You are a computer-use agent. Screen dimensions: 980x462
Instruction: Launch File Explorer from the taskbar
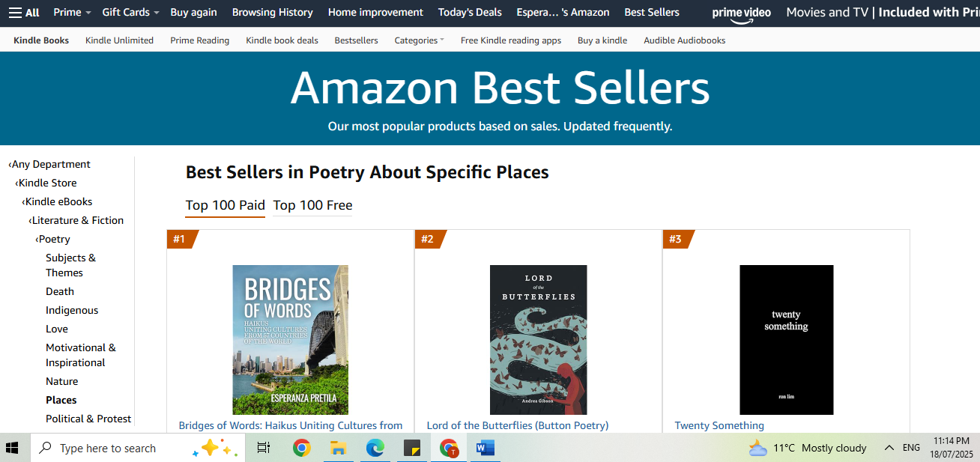pos(338,448)
